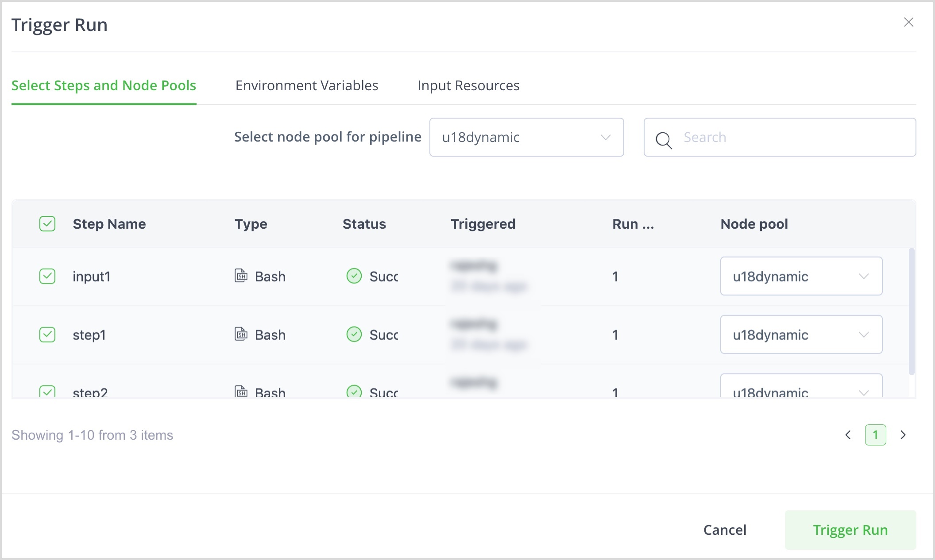935x560 pixels.
Task: Click the magnifier icon in the search box
Action: pos(664,140)
